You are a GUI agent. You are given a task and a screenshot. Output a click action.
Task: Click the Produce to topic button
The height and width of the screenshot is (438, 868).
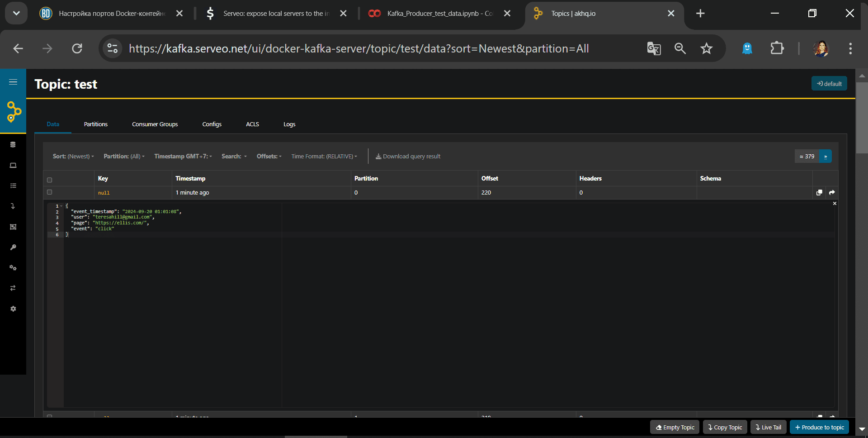[819, 427]
